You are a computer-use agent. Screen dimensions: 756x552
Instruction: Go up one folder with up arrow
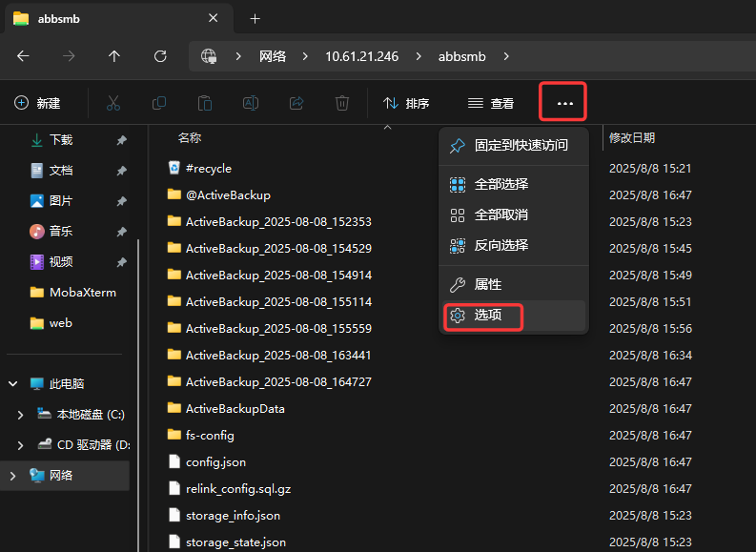pos(114,56)
